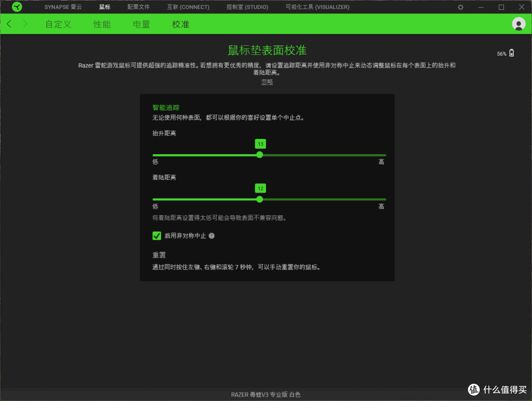Uncheck the 启用非对称中止 checkbox
This screenshot has height=401, width=532.
click(157, 235)
